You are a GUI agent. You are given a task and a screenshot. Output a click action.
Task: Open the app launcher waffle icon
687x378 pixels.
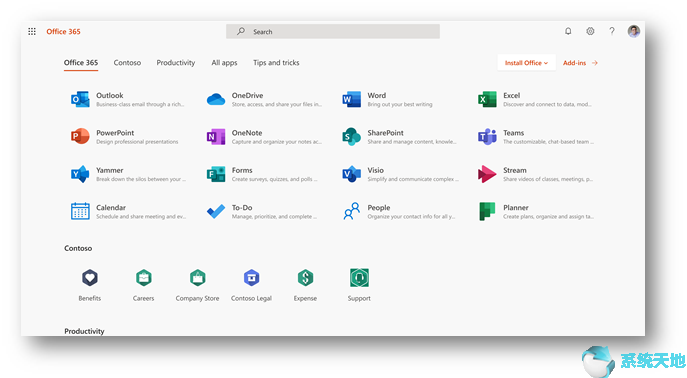pyautogui.click(x=32, y=32)
